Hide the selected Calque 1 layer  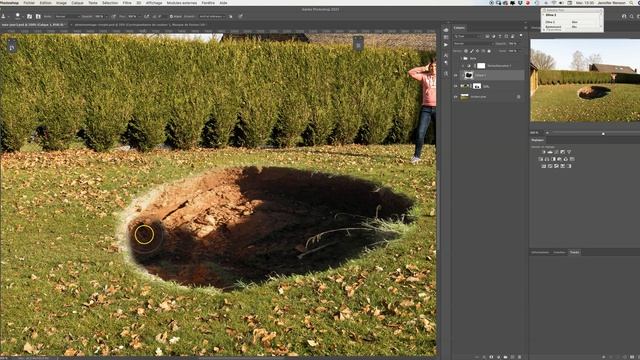[456, 76]
